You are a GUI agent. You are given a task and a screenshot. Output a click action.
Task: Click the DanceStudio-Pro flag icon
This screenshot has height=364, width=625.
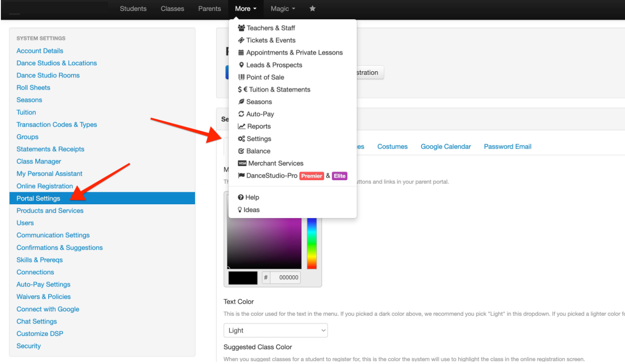click(x=242, y=176)
